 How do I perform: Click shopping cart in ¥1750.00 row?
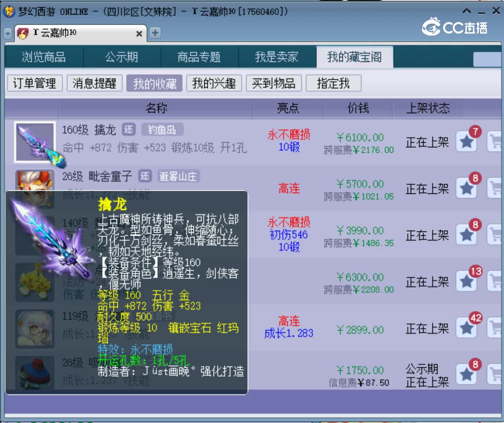(x=495, y=374)
